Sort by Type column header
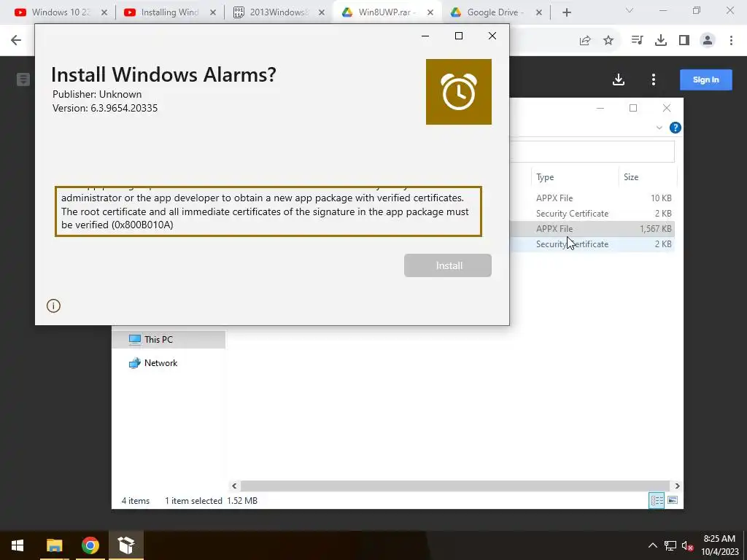747x560 pixels. (x=545, y=177)
